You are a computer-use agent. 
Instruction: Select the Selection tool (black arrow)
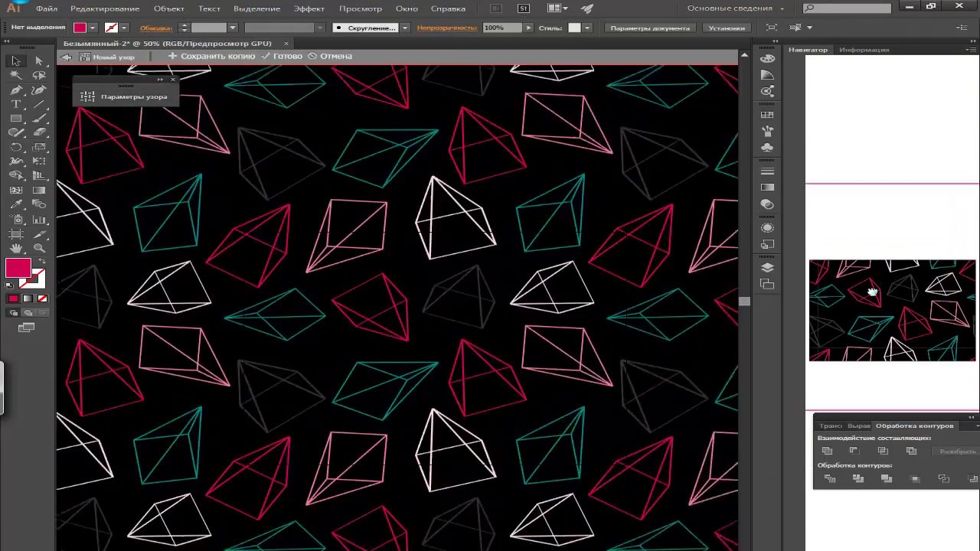16,60
